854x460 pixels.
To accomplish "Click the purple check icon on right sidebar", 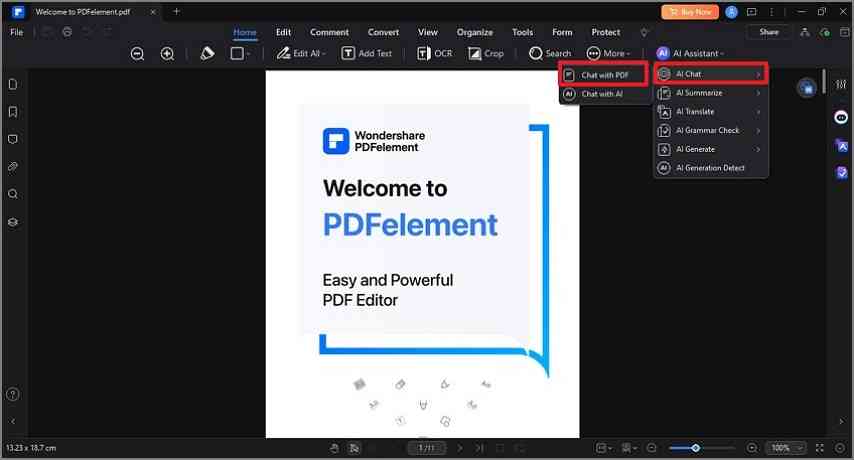I will (x=841, y=173).
